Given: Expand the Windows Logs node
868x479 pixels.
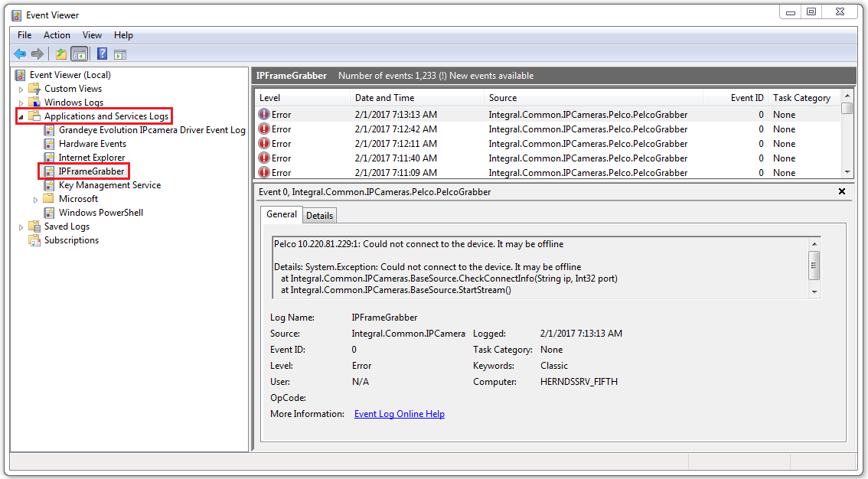Looking at the screenshot, I should click(x=19, y=102).
